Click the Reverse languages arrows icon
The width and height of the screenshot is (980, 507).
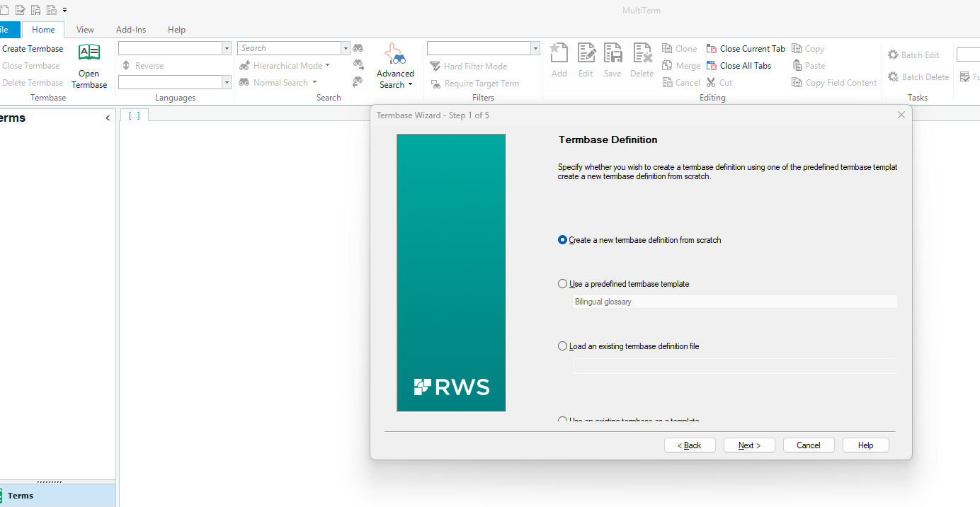pyautogui.click(x=126, y=66)
